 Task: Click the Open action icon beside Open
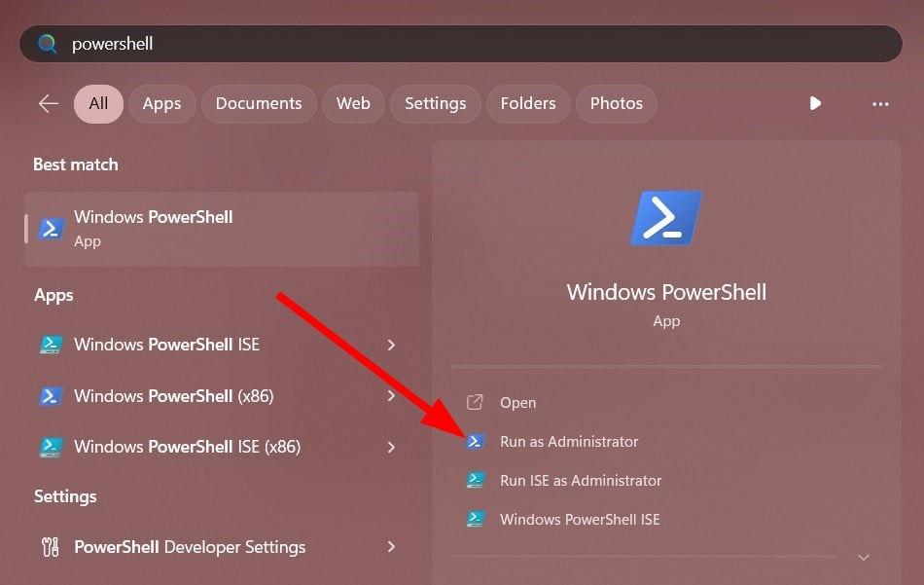[x=476, y=402]
